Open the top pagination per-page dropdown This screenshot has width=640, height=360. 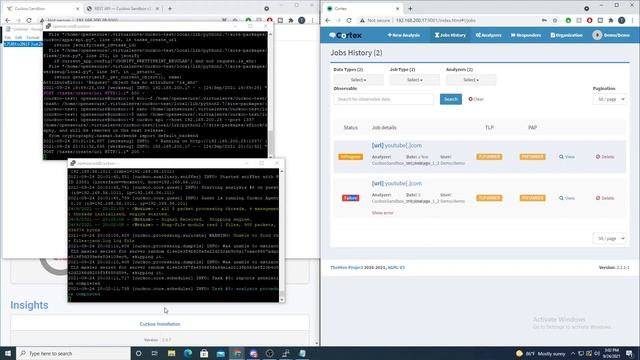[609, 99]
